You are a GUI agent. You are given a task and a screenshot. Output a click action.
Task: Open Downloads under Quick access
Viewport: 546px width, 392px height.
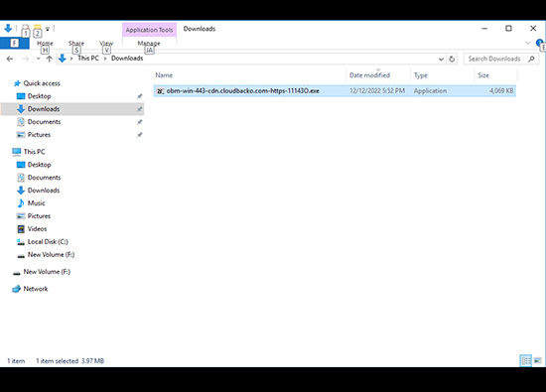[x=44, y=109]
